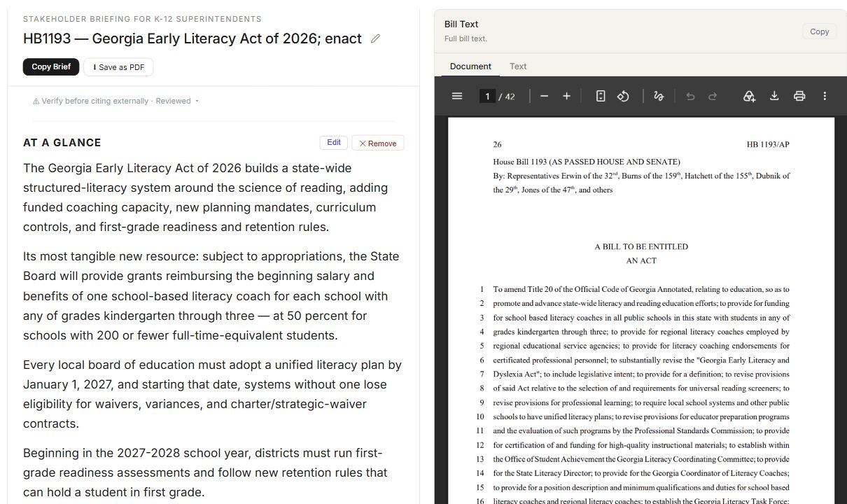
Task: Zoom in on the PDF document
Action: click(567, 96)
